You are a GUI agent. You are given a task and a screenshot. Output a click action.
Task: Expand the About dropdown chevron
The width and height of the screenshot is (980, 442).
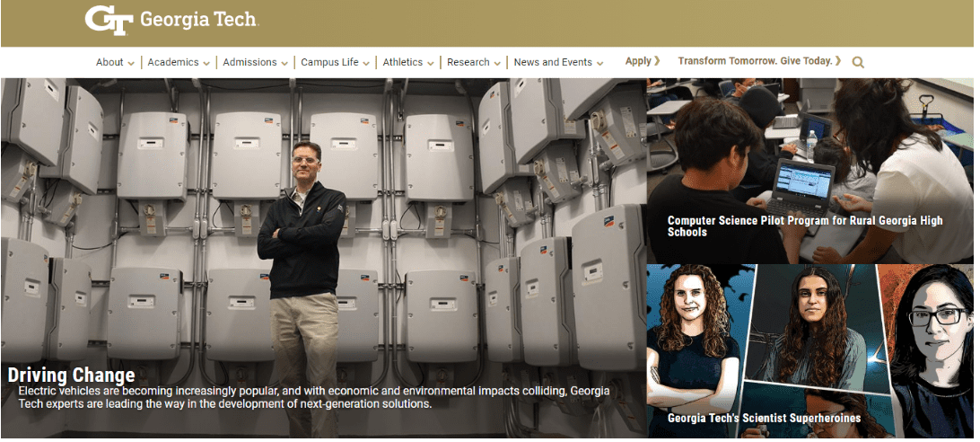(x=131, y=63)
